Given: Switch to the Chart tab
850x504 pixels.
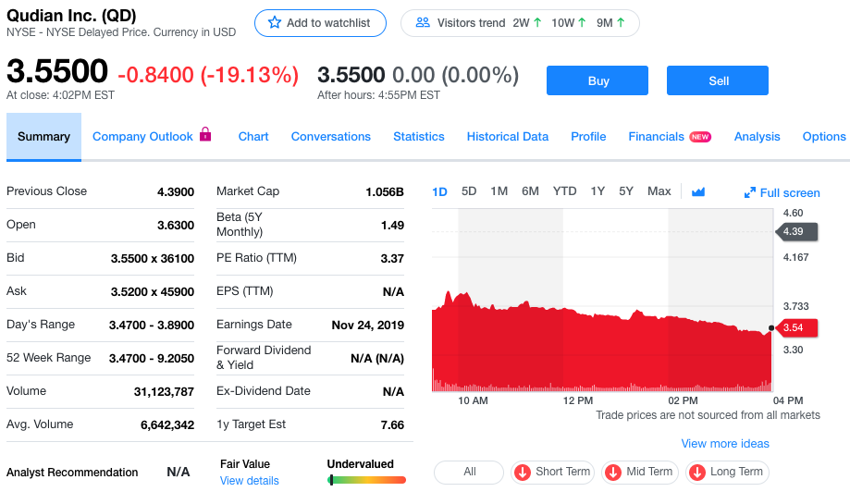Looking at the screenshot, I should tap(253, 137).
